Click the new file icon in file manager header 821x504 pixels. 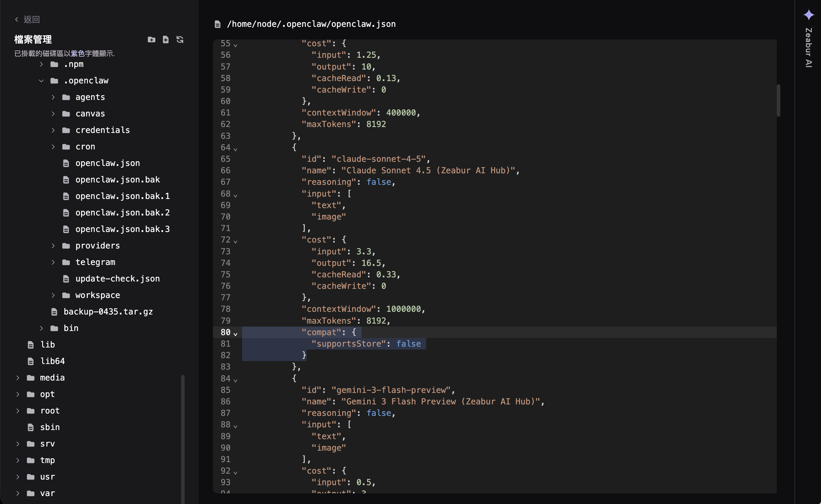[166, 40]
